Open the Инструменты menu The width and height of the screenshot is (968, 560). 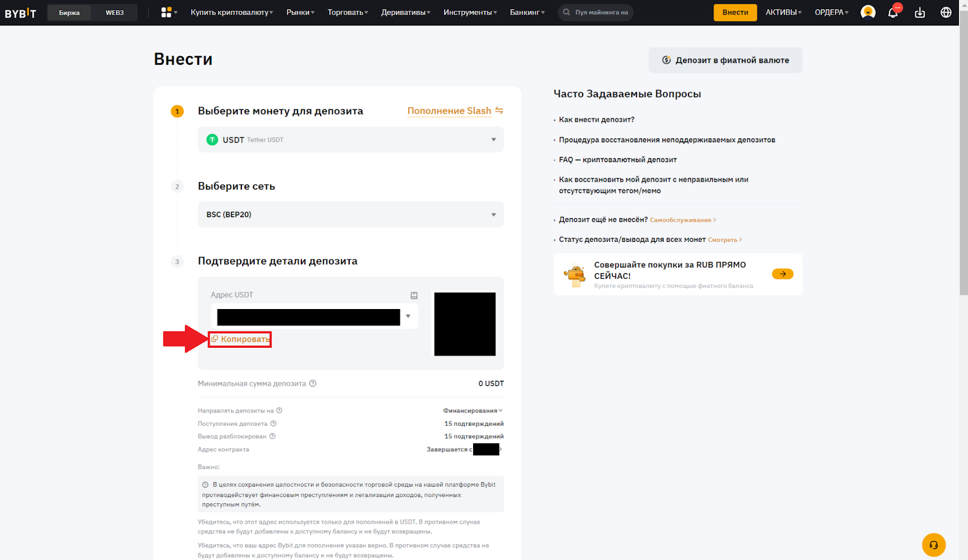click(470, 12)
